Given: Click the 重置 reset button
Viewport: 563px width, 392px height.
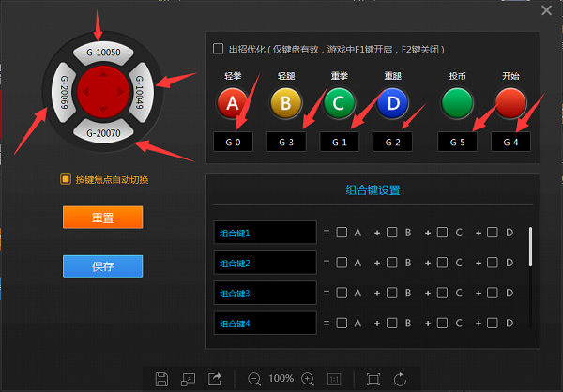Looking at the screenshot, I should pos(102,217).
